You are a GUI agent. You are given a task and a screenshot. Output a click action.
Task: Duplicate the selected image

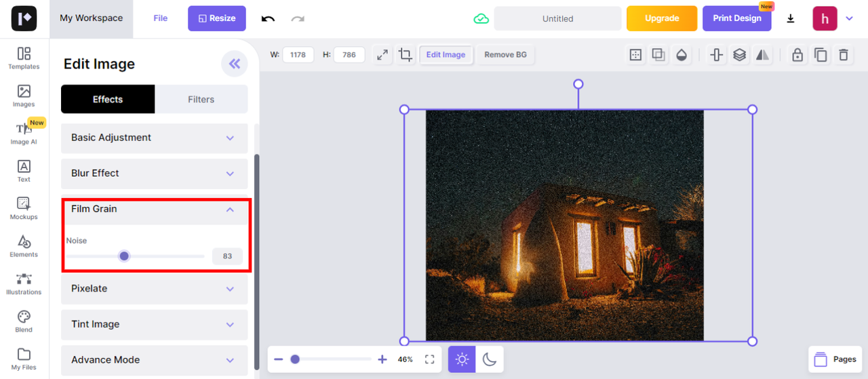pyautogui.click(x=821, y=55)
